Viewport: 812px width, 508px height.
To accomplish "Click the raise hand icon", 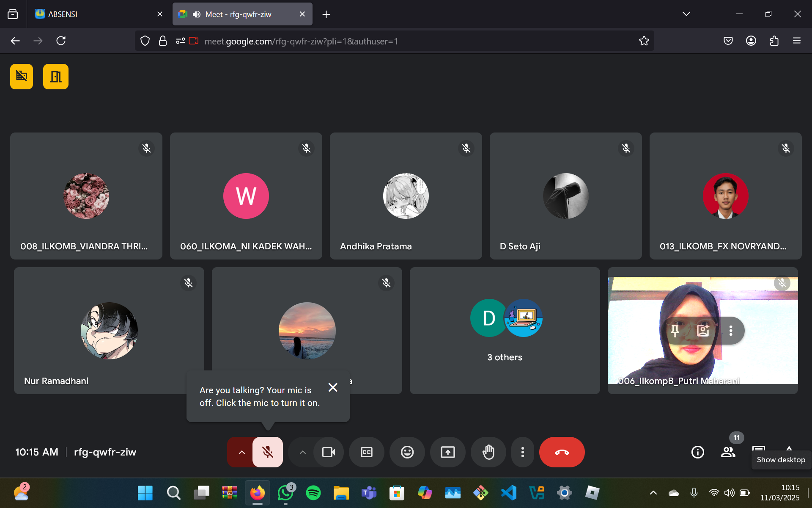I will [x=488, y=452].
